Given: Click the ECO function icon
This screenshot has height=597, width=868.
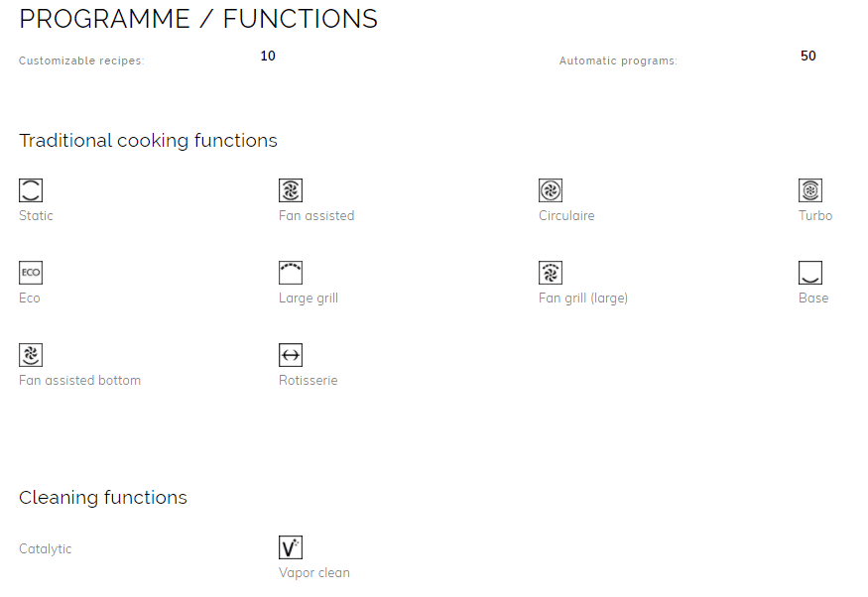Looking at the screenshot, I should pos(31,273).
